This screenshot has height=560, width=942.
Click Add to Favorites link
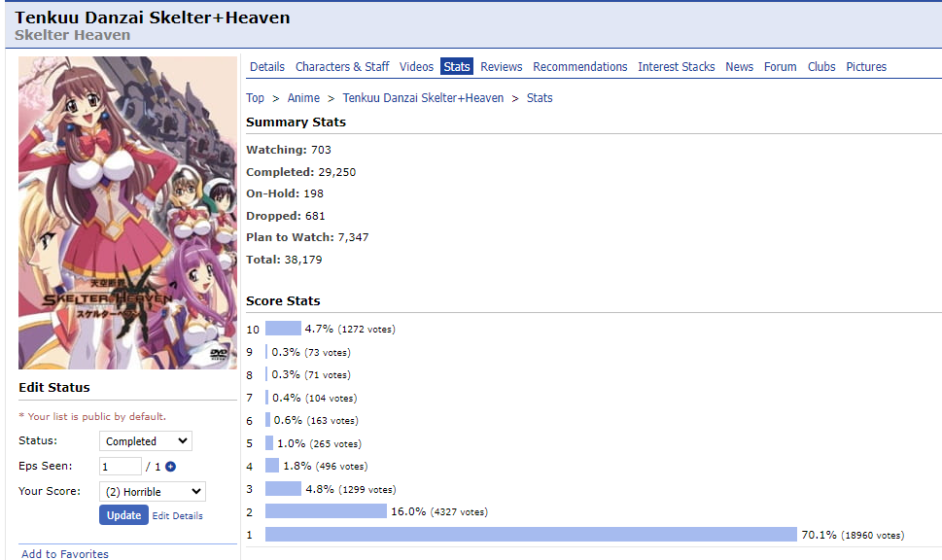tap(65, 553)
